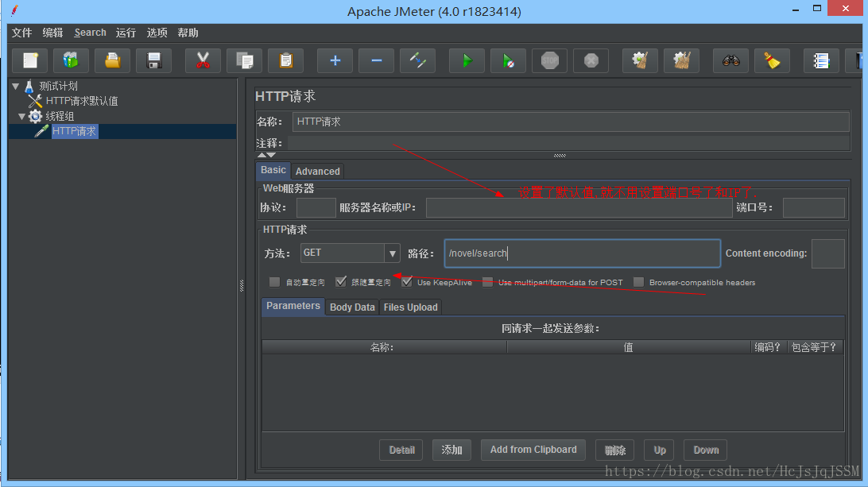Open the 运行 menu

pos(126,33)
